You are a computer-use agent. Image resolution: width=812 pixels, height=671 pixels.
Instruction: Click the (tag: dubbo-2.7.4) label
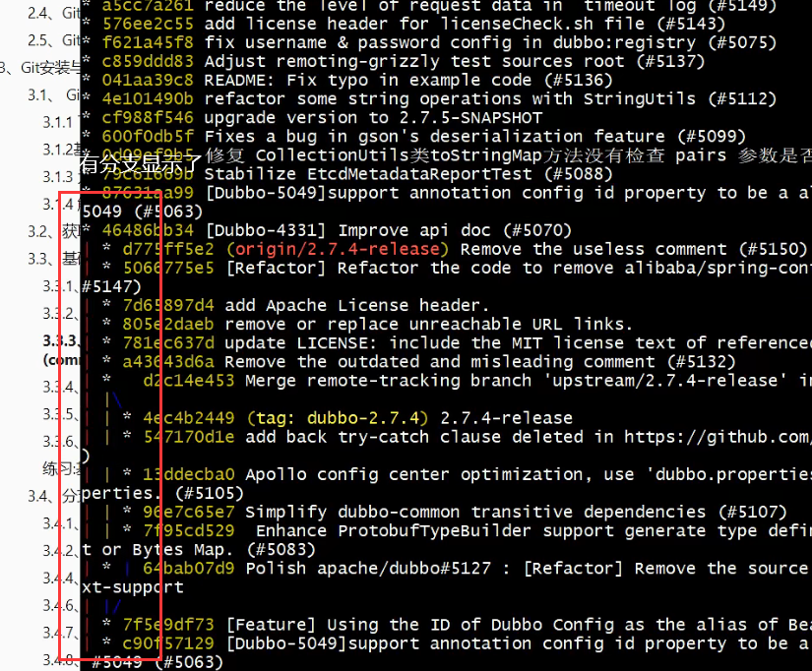tap(338, 418)
